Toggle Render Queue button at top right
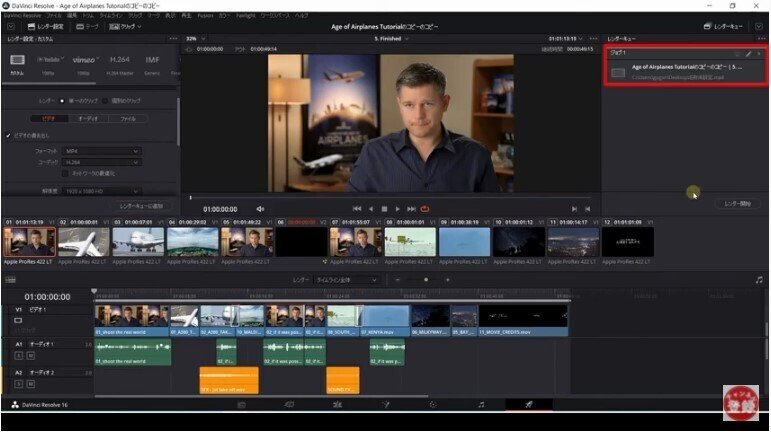This screenshot has width=771, height=432. point(723,27)
